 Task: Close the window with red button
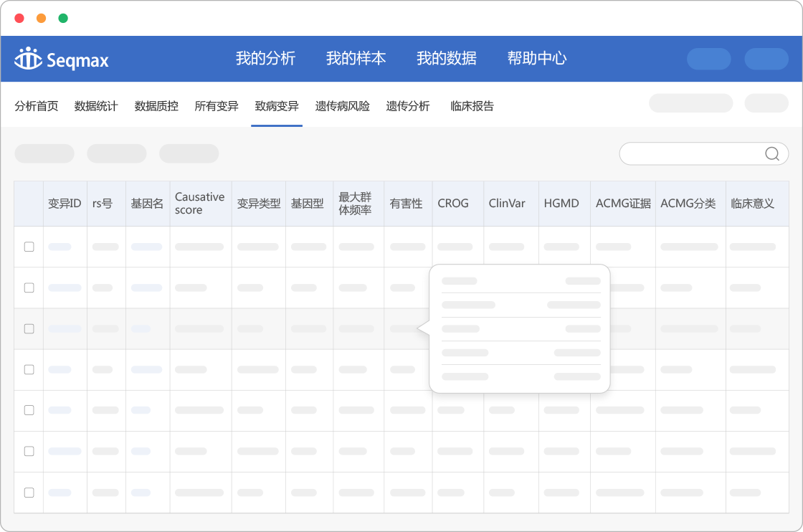(19, 19)
